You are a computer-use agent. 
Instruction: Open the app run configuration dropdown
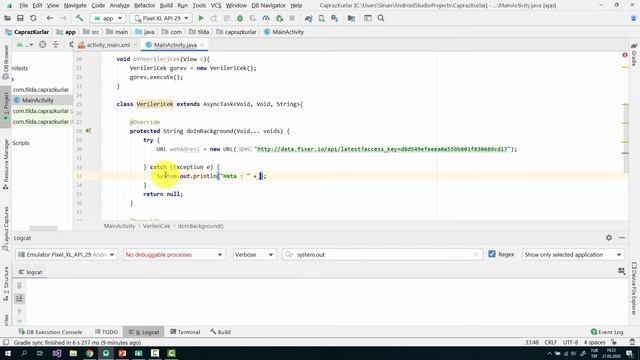pyautogui.click(x=108, y=18)
